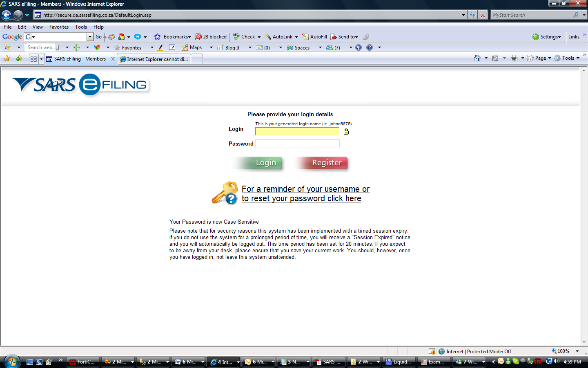588x368 pixels.
Task: Open the Liquid... taskbar button
Action: [x=399, y=362]
